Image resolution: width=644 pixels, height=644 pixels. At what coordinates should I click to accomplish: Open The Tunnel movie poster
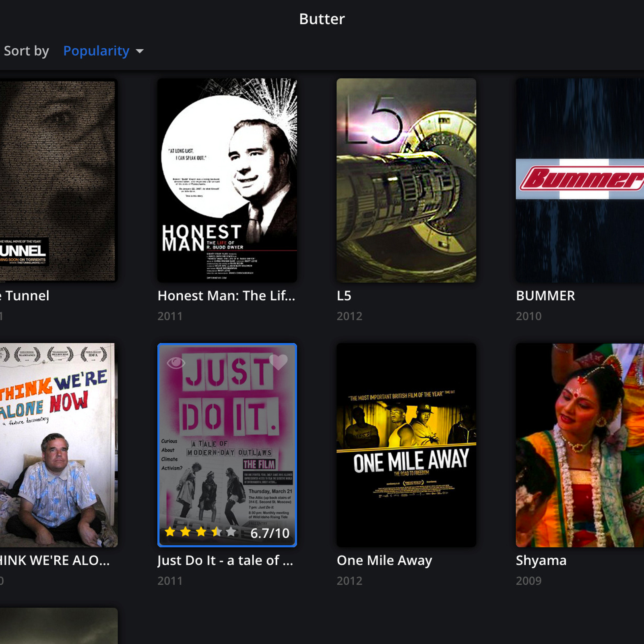click(x=58, y=180)
